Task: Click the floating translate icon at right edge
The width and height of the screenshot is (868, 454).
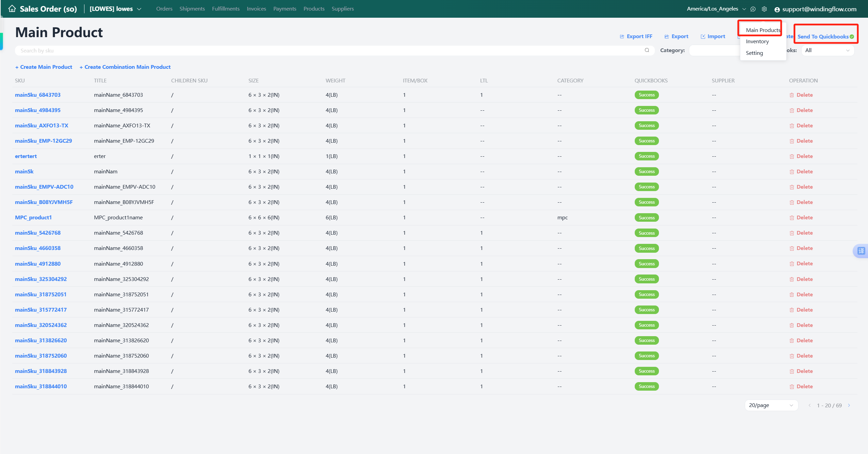Action: pos(861,251)
